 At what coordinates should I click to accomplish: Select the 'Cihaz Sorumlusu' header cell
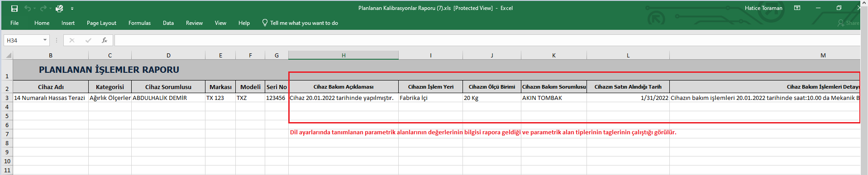pos(168,87)
